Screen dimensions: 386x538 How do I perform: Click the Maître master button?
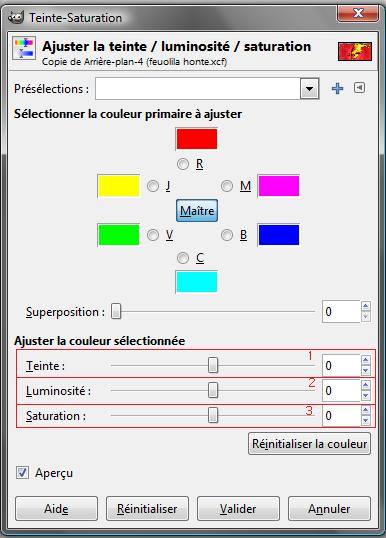197,210
